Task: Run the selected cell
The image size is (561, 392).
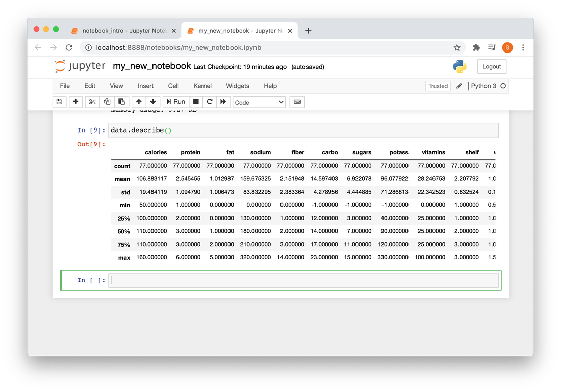Action: [x=175, y=101]
